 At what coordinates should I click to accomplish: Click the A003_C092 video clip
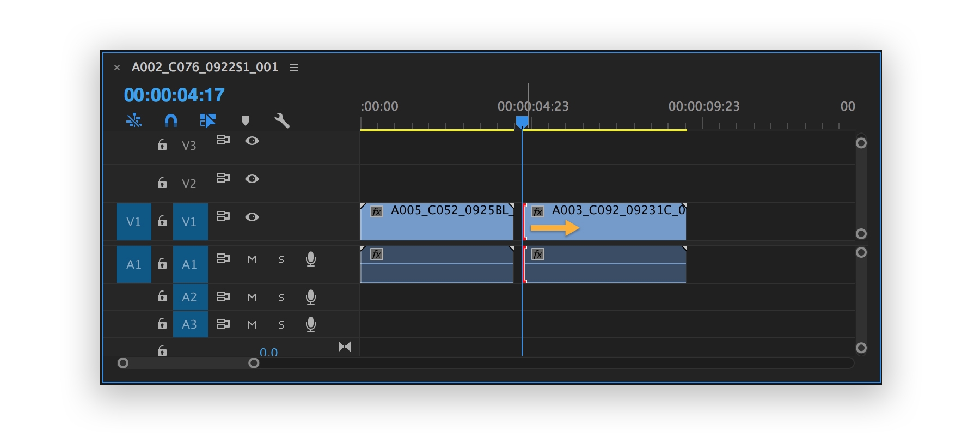click(x=626, y=226)
